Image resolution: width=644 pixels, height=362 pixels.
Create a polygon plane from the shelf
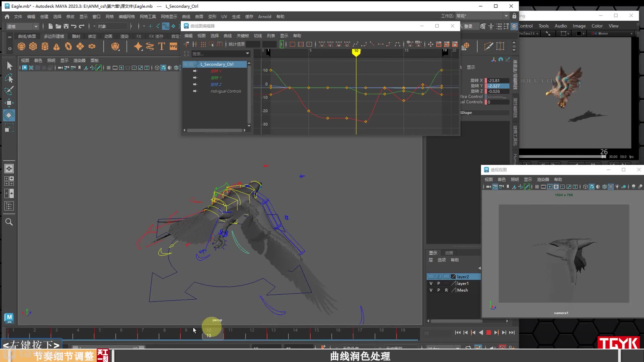point(80,47)
